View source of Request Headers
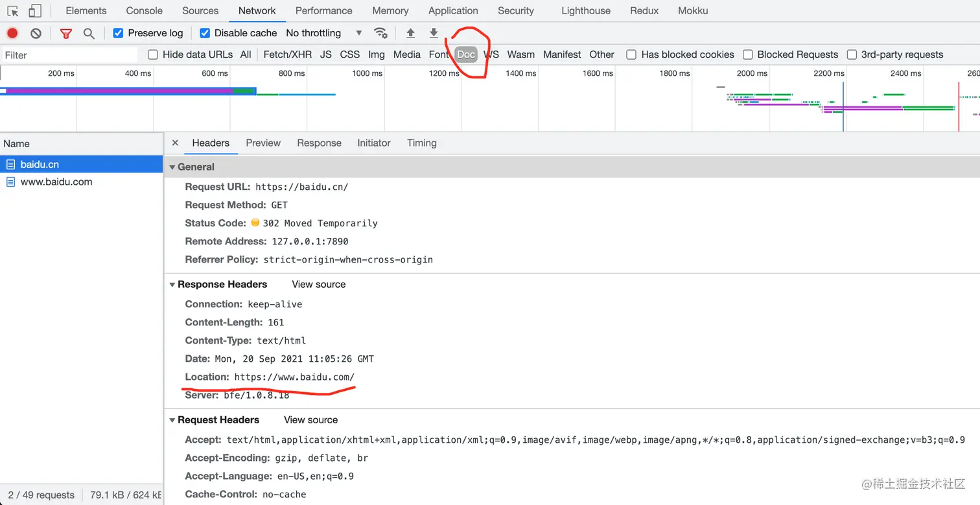Image resolution: width=980 pixels, height=505 pixels. pyautogui.click(x=311, y=420)
